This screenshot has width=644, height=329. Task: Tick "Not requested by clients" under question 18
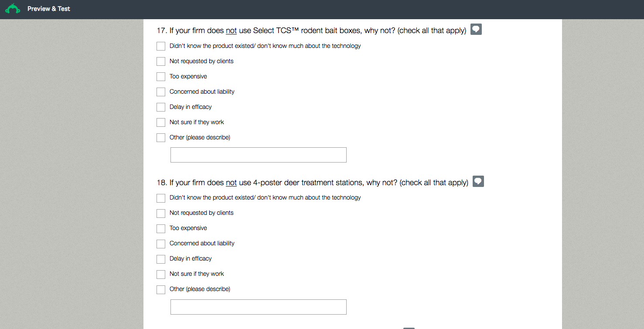coord(161,214)
